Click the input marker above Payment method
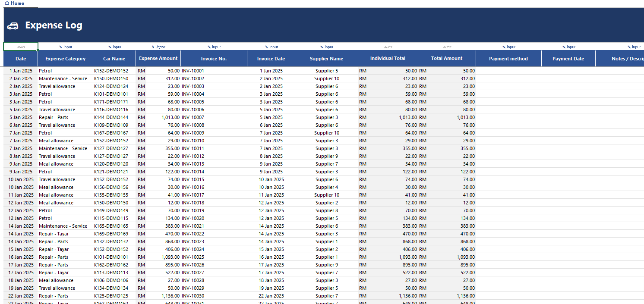Screen dimensions: 644x304 (x=509, y=47)
